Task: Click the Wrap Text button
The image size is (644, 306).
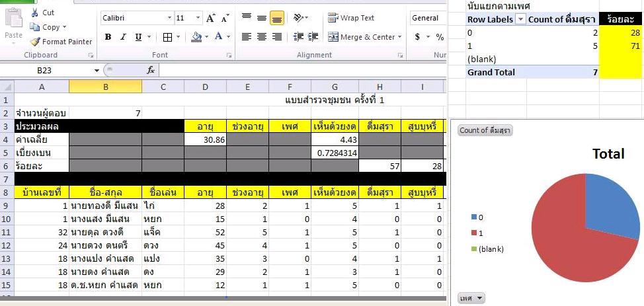Action: click(351, 18)
